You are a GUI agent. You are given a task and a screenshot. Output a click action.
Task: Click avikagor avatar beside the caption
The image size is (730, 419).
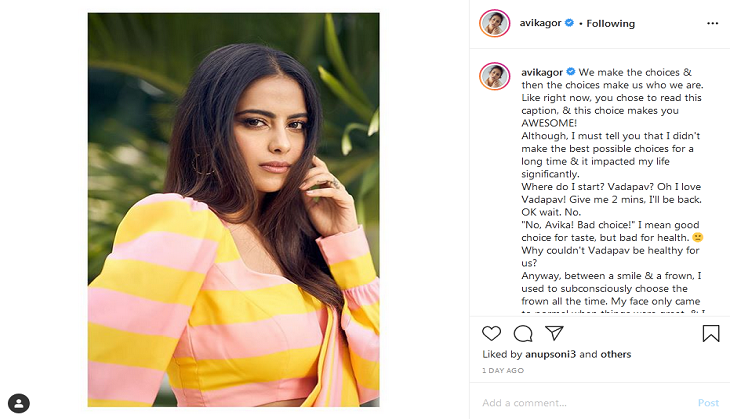click(495, 76)
